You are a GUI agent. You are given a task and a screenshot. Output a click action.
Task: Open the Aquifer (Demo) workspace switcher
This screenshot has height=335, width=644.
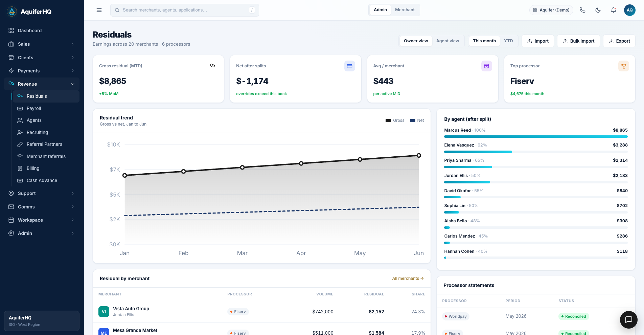point(551,10)
